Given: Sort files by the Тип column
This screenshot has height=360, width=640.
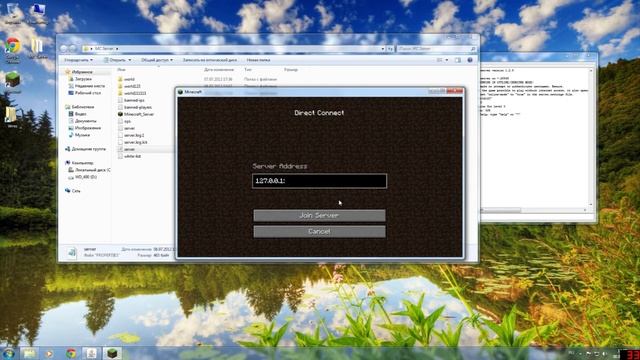Looking at the screenshot, I should [x=248, y=70].
